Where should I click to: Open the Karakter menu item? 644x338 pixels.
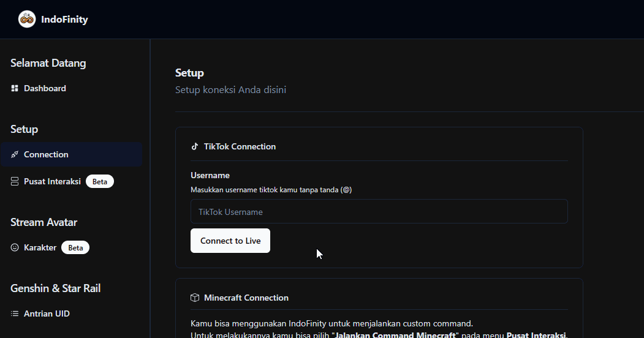(40, 248)
